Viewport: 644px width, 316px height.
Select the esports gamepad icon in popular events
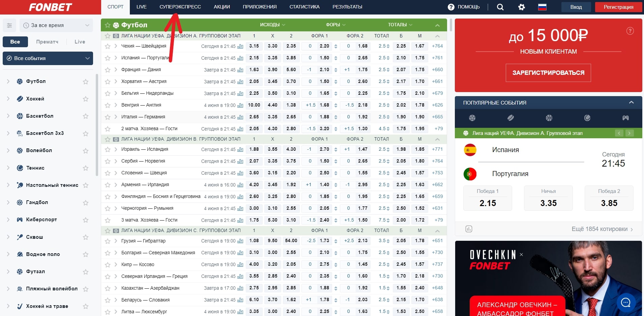tap(625, 118)
